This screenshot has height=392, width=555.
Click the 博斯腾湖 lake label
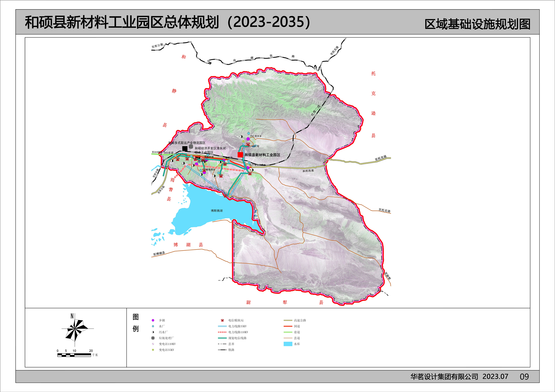(x=217, y=211)
